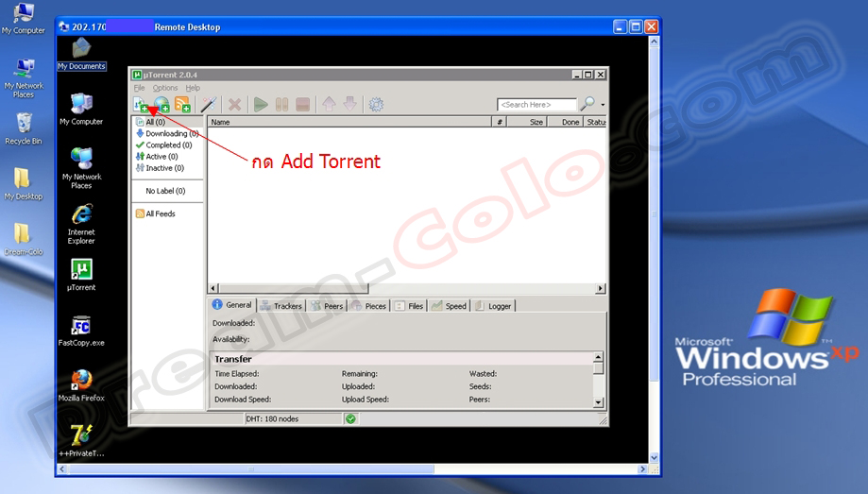The width and height of the screenshot is (868, 494).
Task: Sort by the # column header
Action: [500, 122]
